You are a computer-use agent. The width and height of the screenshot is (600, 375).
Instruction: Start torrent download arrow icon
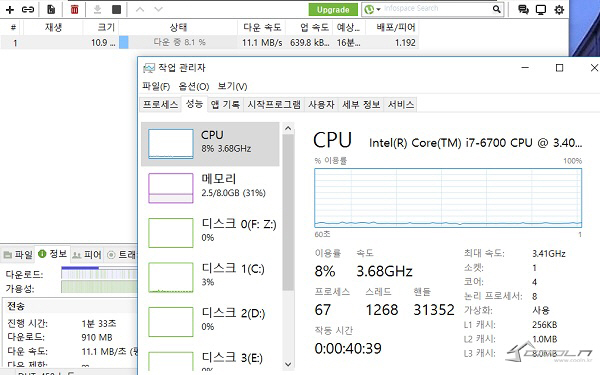97,9
